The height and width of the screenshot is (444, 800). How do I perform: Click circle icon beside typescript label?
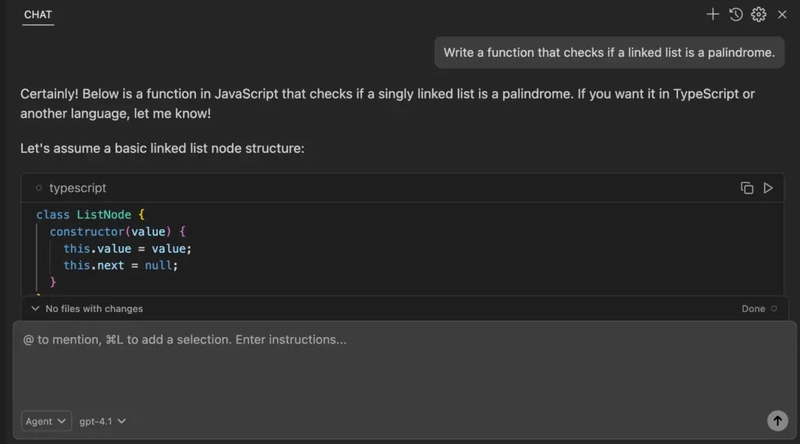pyautogui.click(x=39, y=188)
